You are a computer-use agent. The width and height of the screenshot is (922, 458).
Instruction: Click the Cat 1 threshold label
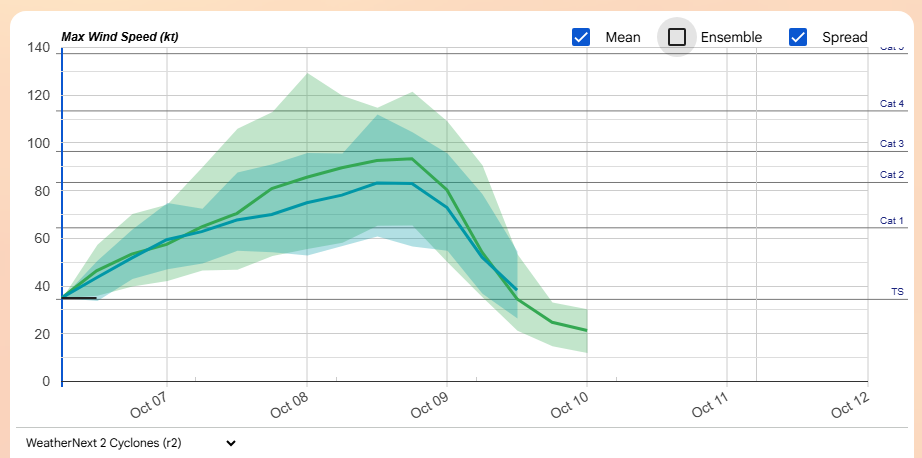point(891,220)
